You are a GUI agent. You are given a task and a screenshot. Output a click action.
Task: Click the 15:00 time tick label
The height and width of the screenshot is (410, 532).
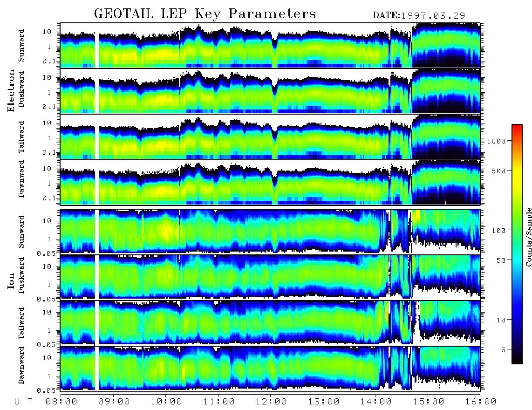click(429, 402)
